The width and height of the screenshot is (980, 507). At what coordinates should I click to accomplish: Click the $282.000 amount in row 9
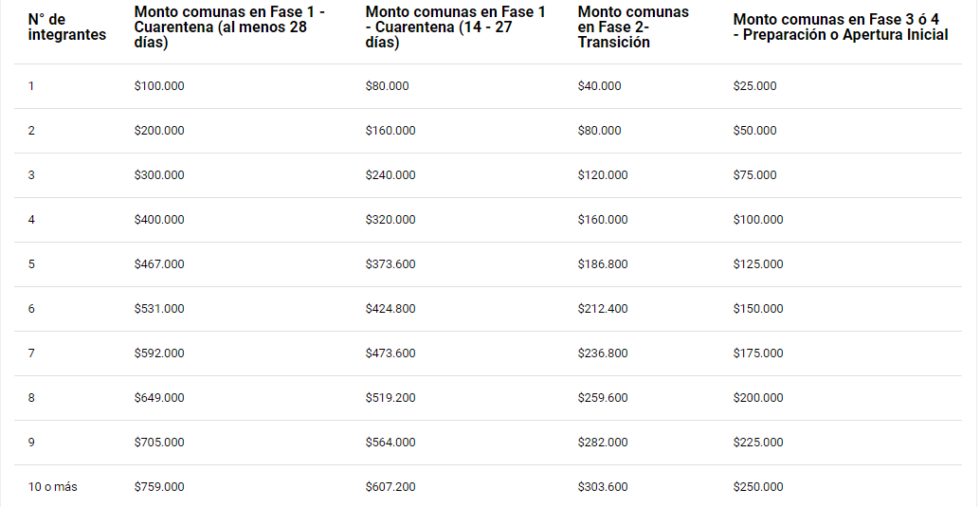603,443
